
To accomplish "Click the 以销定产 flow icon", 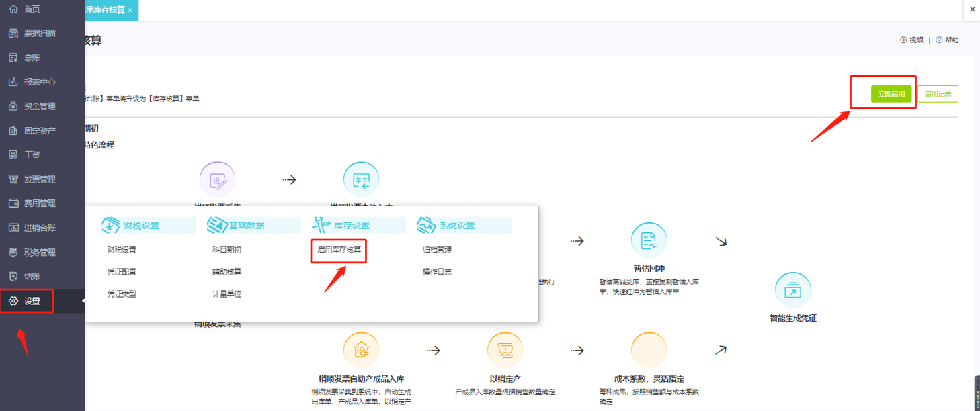I will click(x=505, y=350).
